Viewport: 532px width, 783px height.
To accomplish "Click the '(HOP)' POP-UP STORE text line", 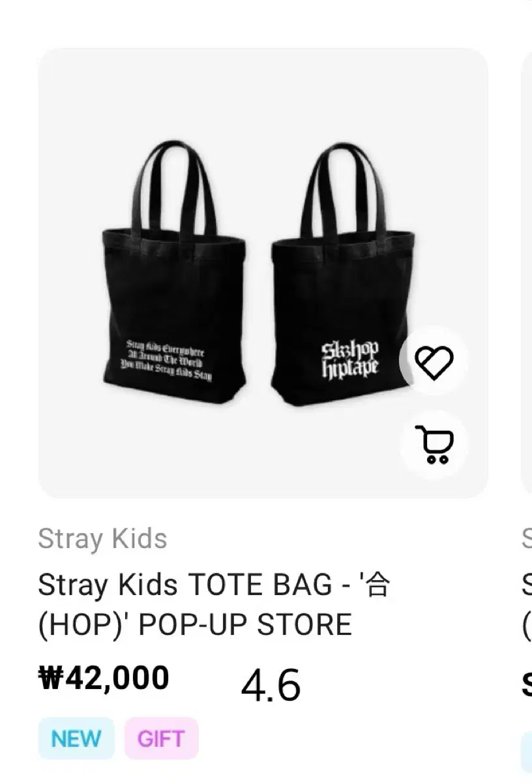I will point(195,624).
